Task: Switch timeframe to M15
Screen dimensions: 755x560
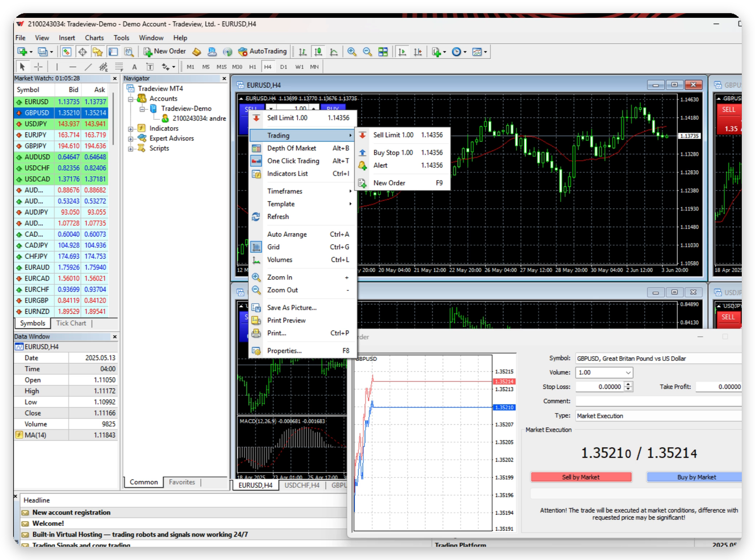Action: pyautogui.click(x=222, y=67)
